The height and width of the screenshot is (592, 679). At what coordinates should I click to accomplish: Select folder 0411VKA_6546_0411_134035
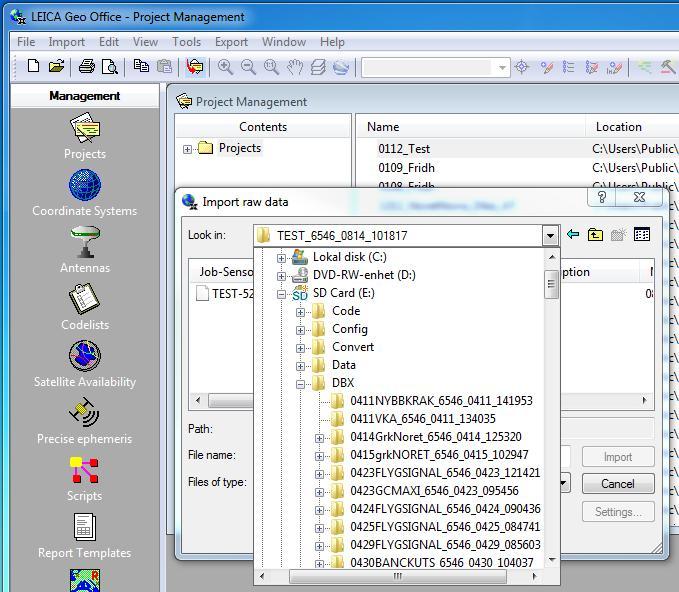tap(423, 419)
